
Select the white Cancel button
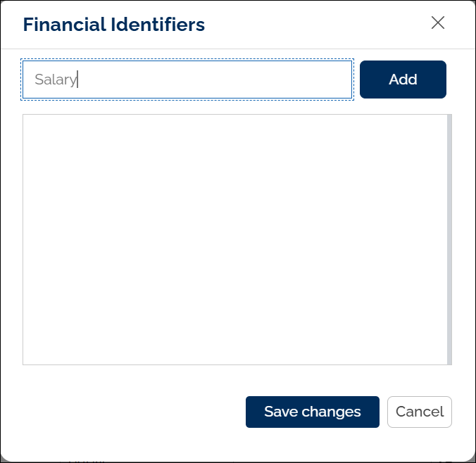tap(420, 412)
